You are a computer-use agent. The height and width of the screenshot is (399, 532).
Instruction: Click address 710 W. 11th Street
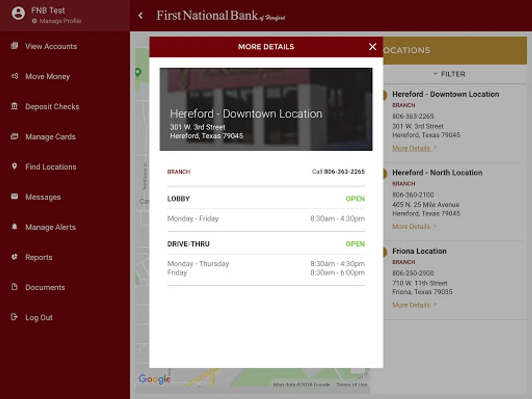point(420,283)
